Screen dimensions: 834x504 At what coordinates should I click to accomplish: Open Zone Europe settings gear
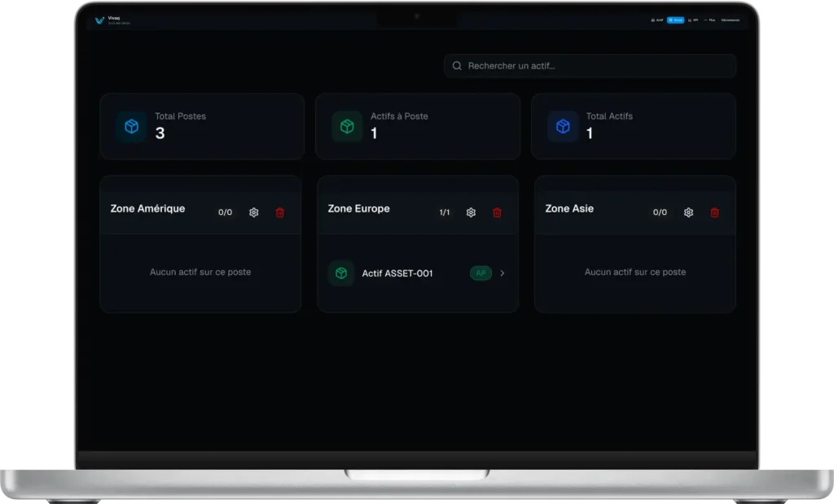471,213
